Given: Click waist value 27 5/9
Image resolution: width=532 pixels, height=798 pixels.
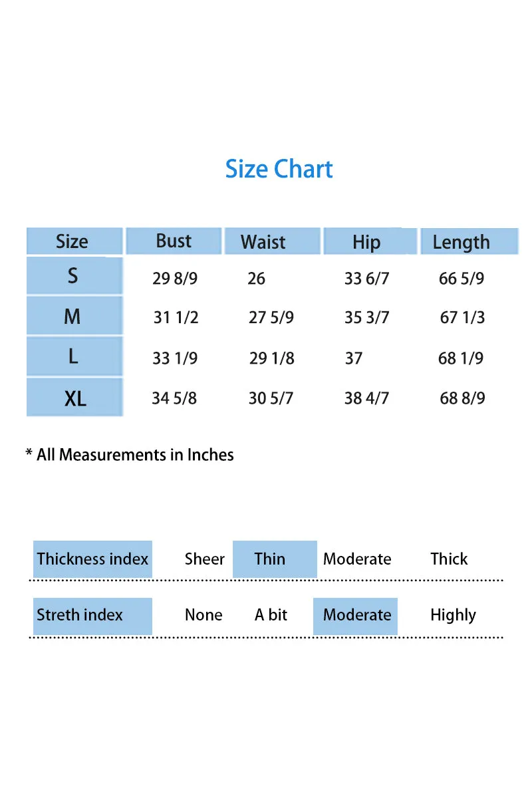Looking at the screenshot, I should [x=271, y=318].
